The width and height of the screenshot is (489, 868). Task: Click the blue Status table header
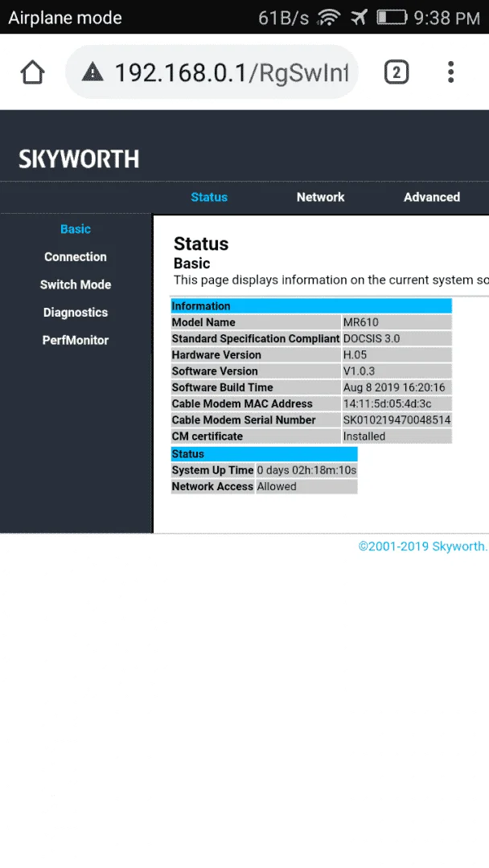pyautogui.click(x=264, y=454)
